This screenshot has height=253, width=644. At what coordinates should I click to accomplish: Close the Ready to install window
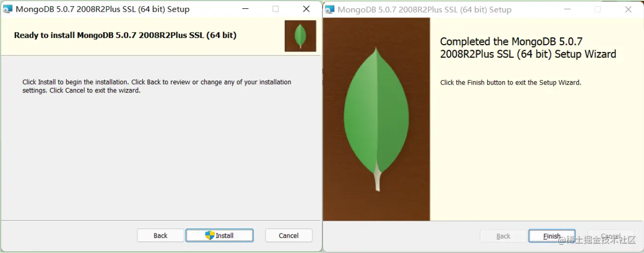point(306,9)
